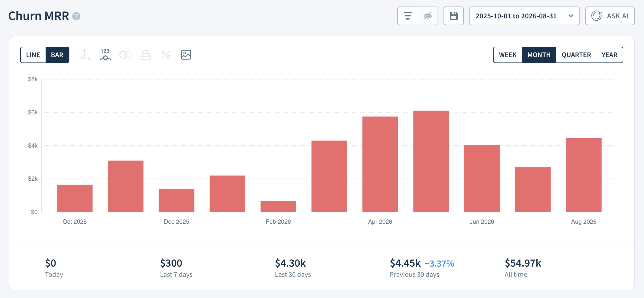Screen dimensions: 644x298
Task: Click the $54.97k All time value
Action: pos(523,263)
